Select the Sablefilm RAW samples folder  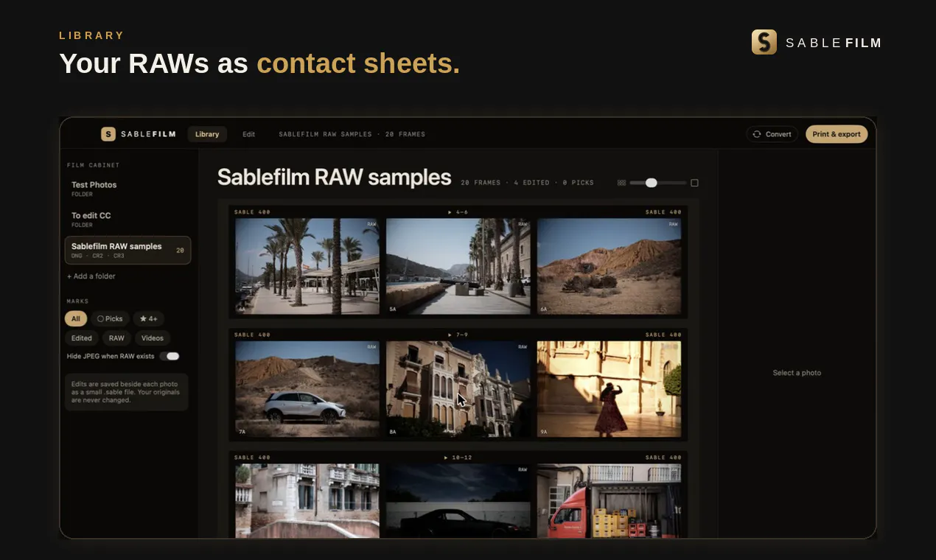coord(128,250)
